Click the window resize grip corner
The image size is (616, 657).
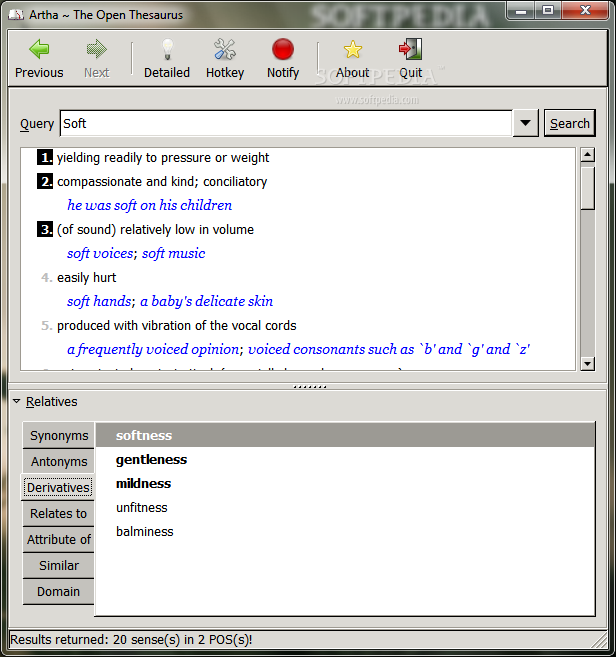(x=599, y=640)
